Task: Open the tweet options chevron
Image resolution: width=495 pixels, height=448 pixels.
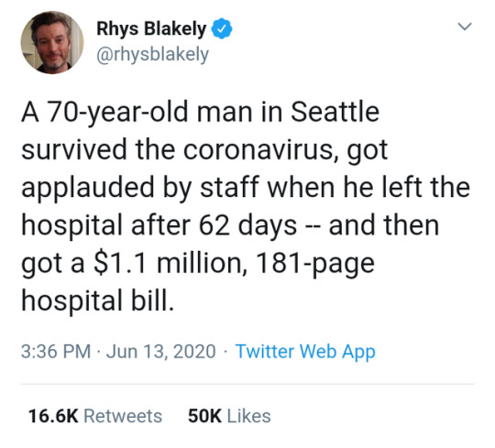Action: [x=465, y=27]
